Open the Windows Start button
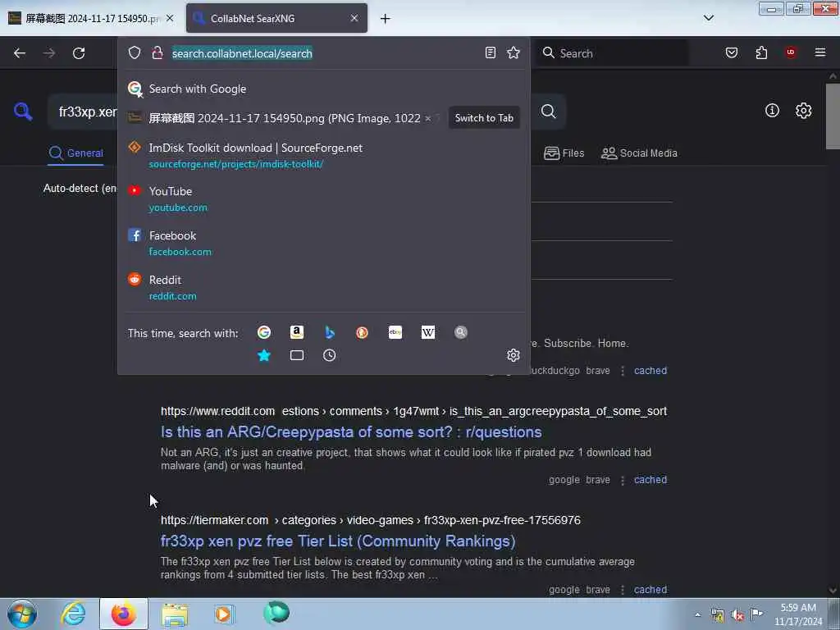Screen dimensions: 840x630 click(x=22, y=614)
